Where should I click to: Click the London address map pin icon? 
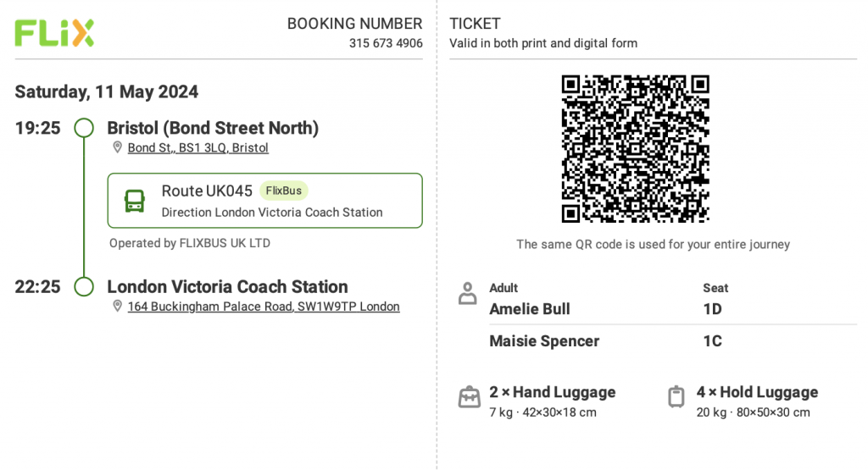(117, 306)
